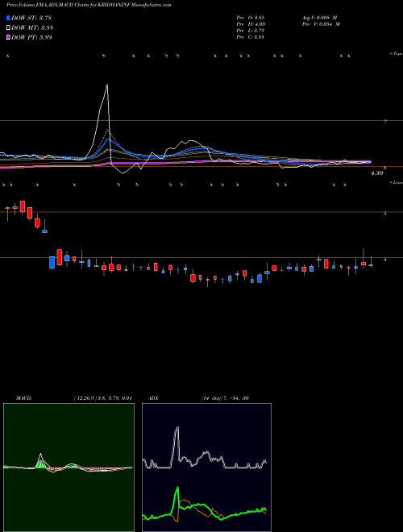Select the 'DOW PT: 3.89' legend label
The width and height of the screenshot is (403, 532).
click(x=31, y=37)
